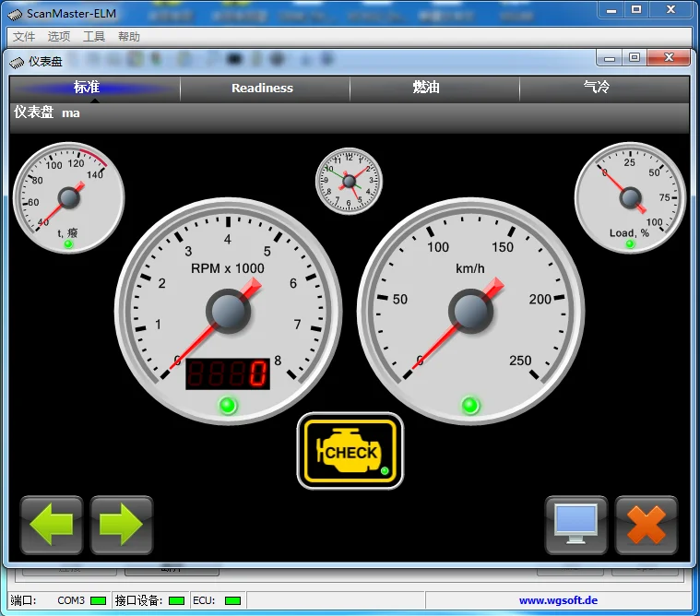The image size is (700, 616).
Task: Click the RPM x 1000 tachometer gauge
Action: (228, 311)
